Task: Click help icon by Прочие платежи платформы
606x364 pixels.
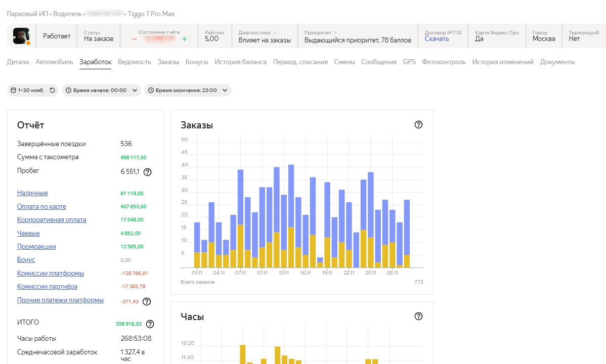Action: tap(147, 301)
